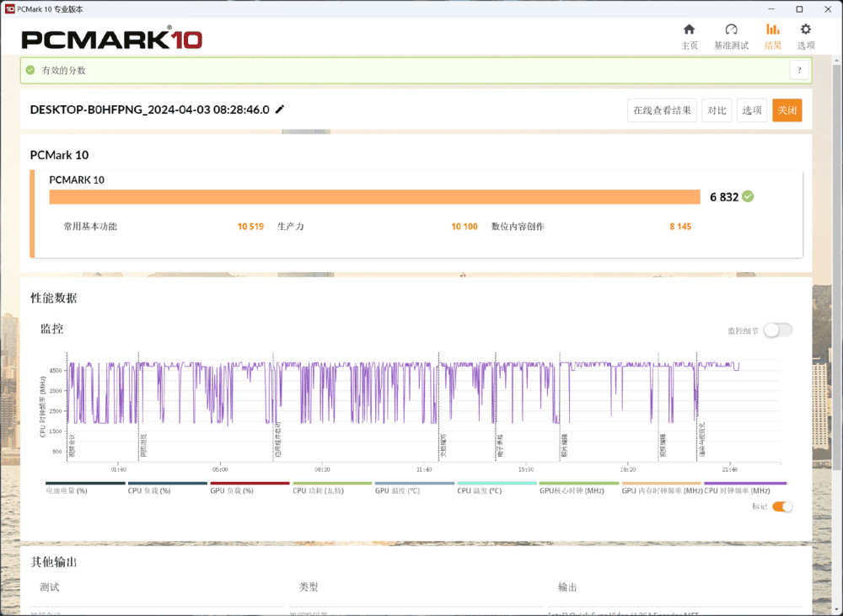Expand the 其他输出 section
This screenshot has width=843, height=616.
[54, 561]
